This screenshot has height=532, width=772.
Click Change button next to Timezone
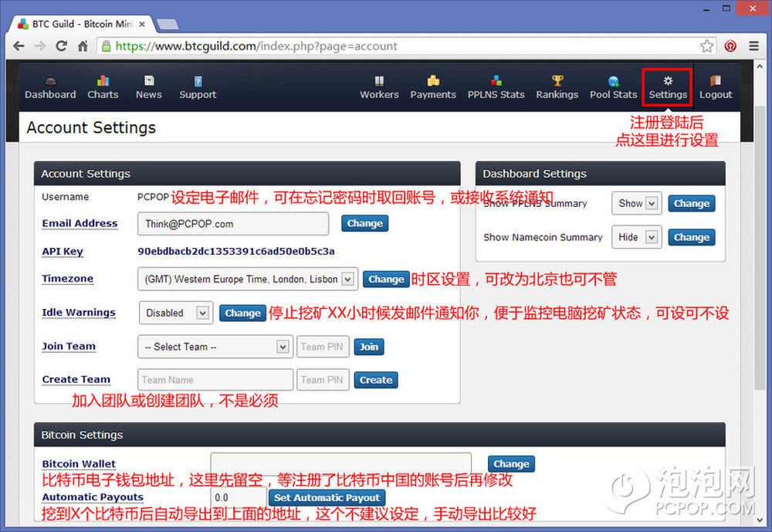point(386,280)
